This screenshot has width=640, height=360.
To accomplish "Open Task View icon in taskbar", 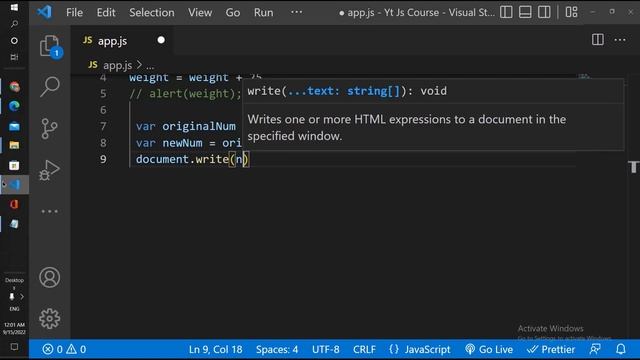I will pos(14,57).
